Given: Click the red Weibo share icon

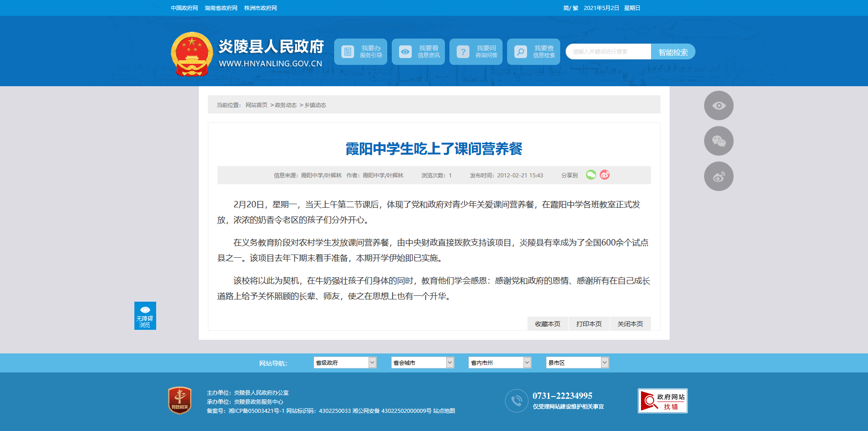Looking at the screenshot, I should (605, 175).
